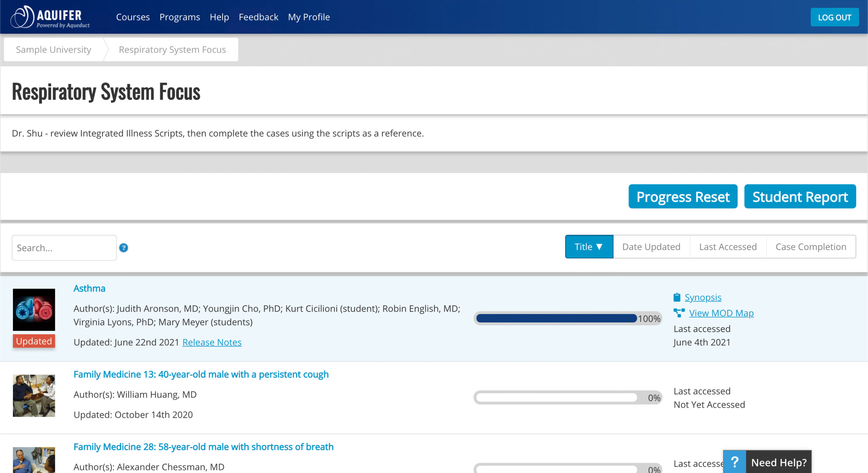Viewport: 868px width, 473px height.
Task: Click the Synopsis clipboard icon
Action: (x=677, y=297)
